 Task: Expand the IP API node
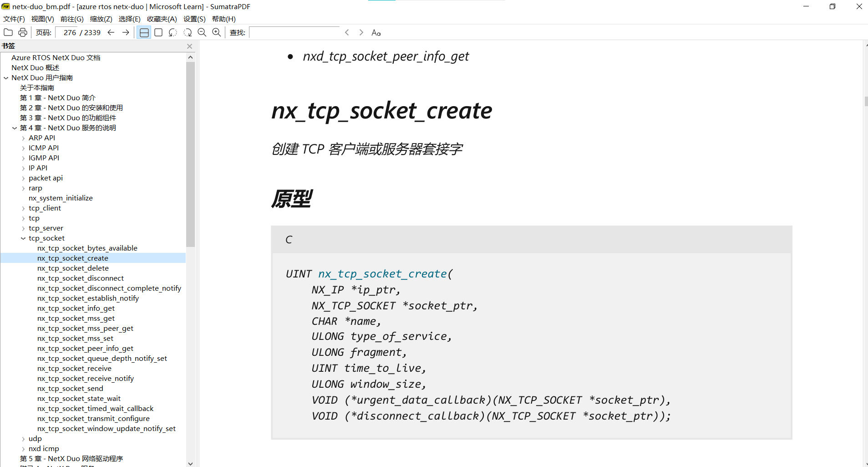[x=23, y=168]
